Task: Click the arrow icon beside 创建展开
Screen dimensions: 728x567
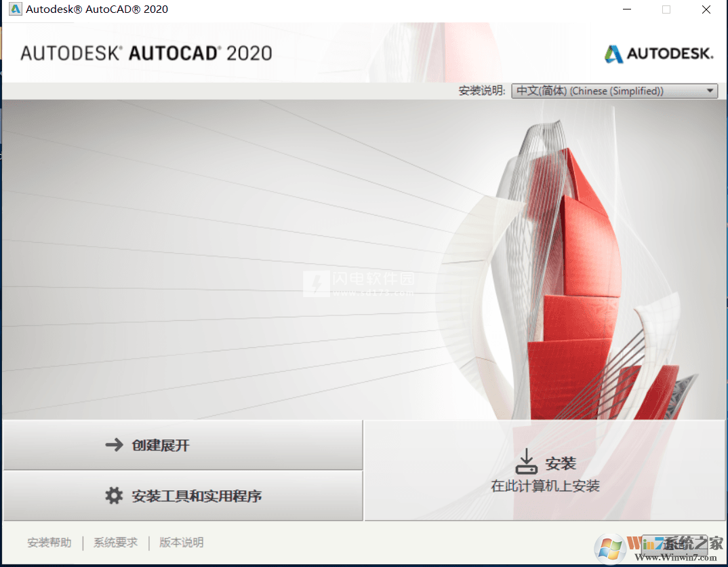Action: (x=113, y=444)
